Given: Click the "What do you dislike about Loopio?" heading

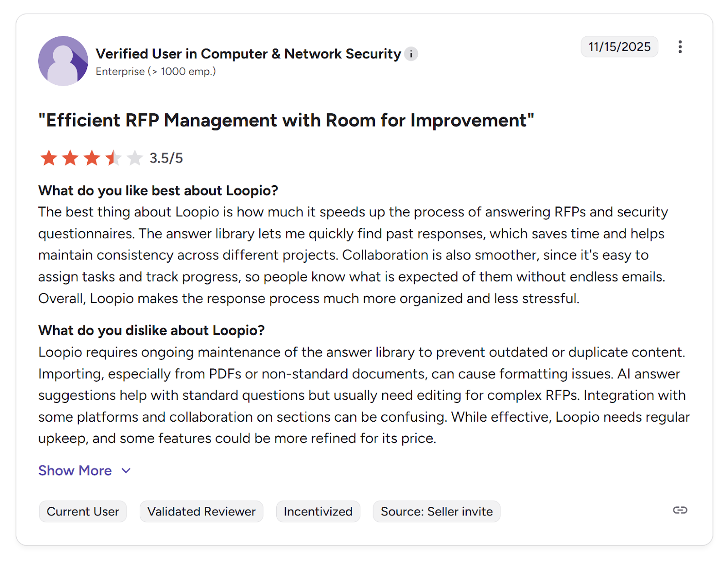Looking at the screenshot, I should [x=152, y=331].
